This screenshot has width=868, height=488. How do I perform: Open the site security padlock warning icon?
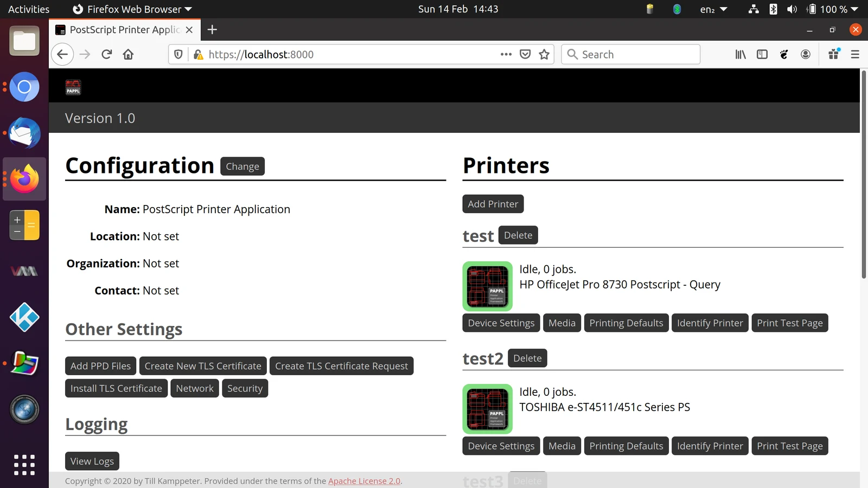coord(198,54)
